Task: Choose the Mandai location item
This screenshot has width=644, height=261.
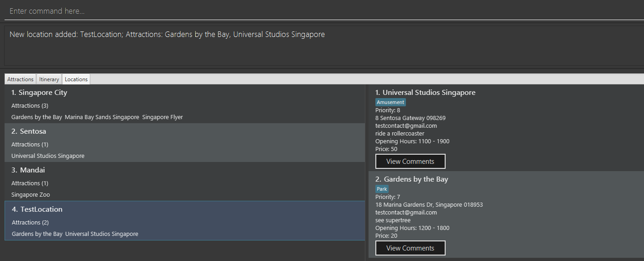Action: point(182,182)
